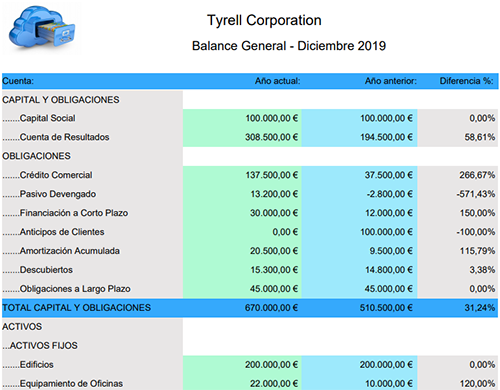The height and width of the screenshot is (390, 500).
Task: Click the Año anterior column header
Action: click(391, 81)
